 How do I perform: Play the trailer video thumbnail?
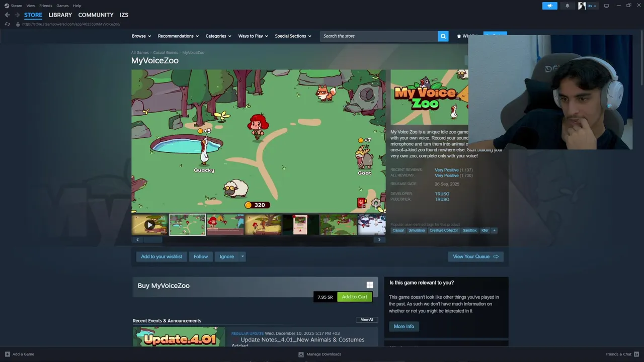pos(149,225)
